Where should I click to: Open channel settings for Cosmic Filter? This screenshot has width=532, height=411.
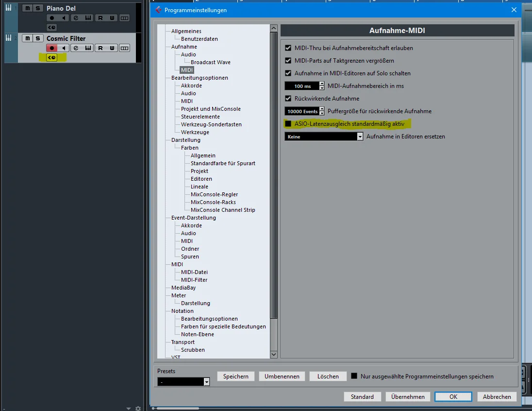coord(76,48)
